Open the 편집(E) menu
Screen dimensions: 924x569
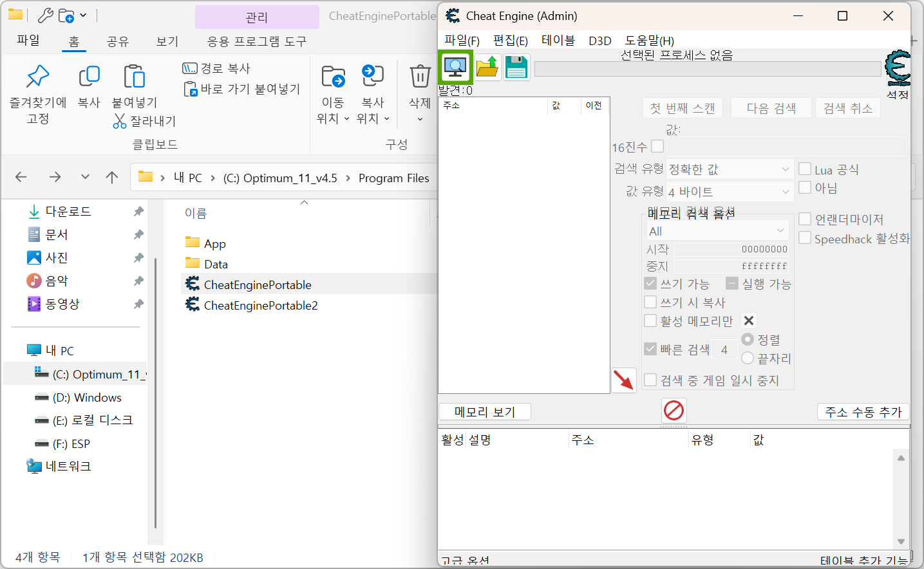511,41
